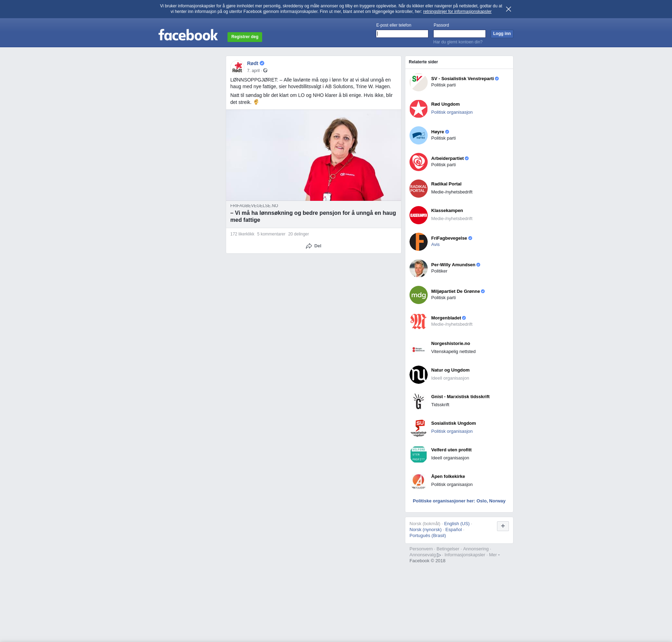Open Sosialistisk Ungdom SU logo
The height and width of the screenshot is (642, 672).
pos(419,428)
